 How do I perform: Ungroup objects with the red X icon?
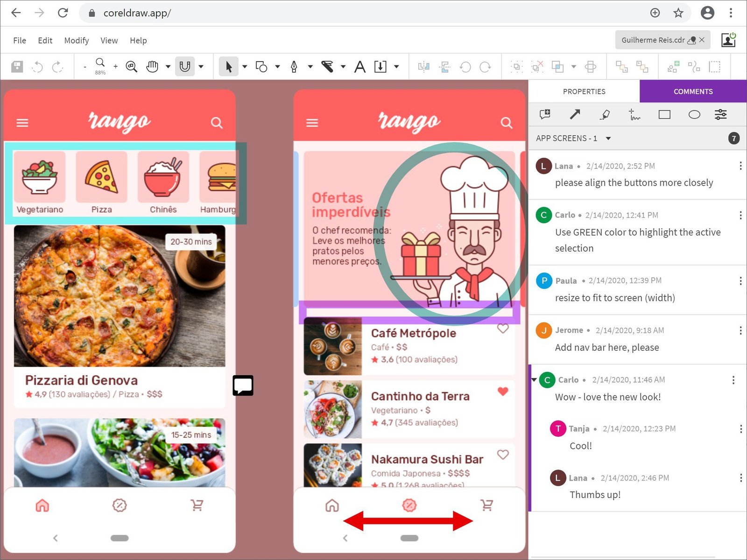click(x=537, y=67)
